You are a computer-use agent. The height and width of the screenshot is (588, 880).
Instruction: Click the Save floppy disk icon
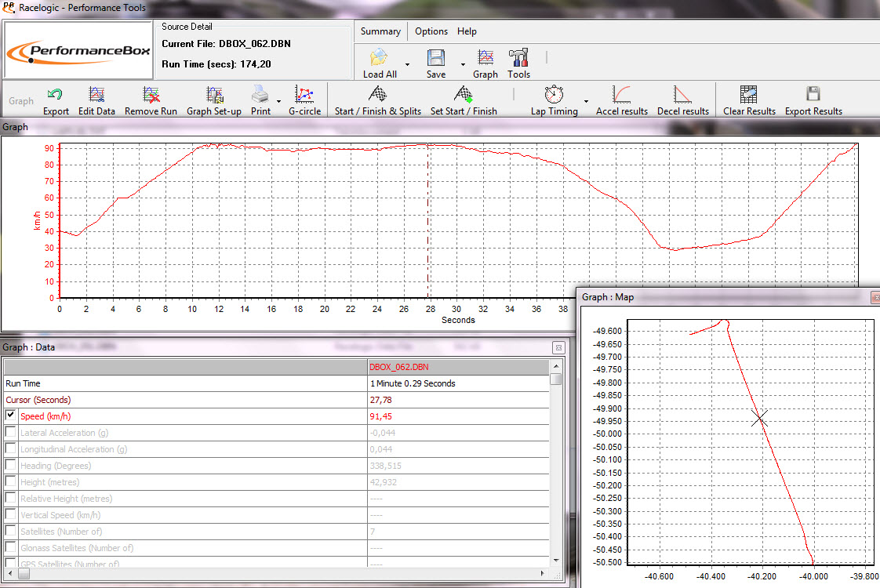(x=435, y=58)
